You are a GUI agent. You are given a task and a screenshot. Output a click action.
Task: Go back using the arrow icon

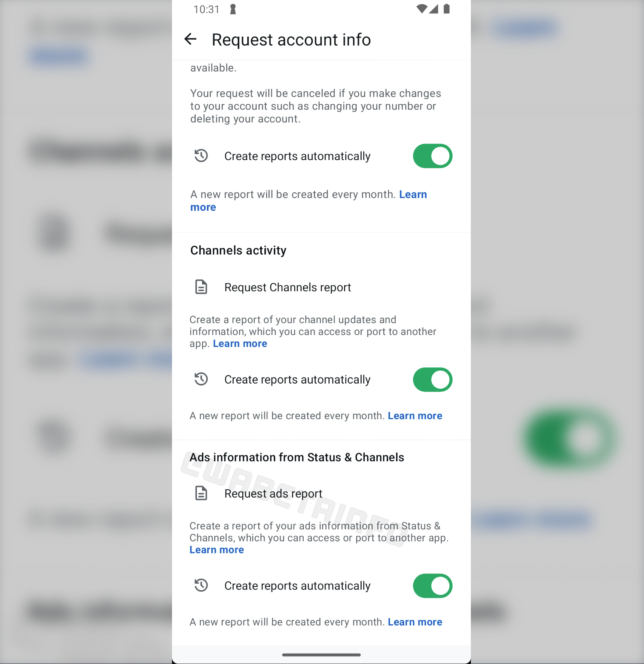tap(190, 39)
